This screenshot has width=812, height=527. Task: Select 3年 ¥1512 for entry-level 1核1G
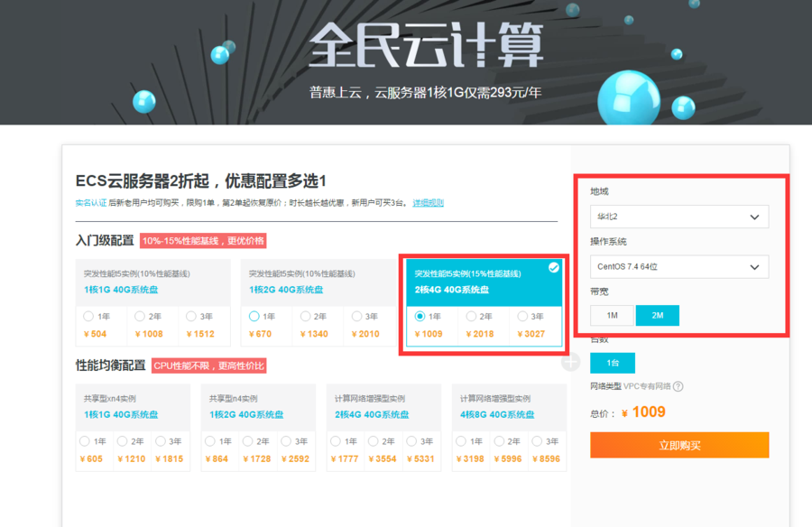click(191, 316)
